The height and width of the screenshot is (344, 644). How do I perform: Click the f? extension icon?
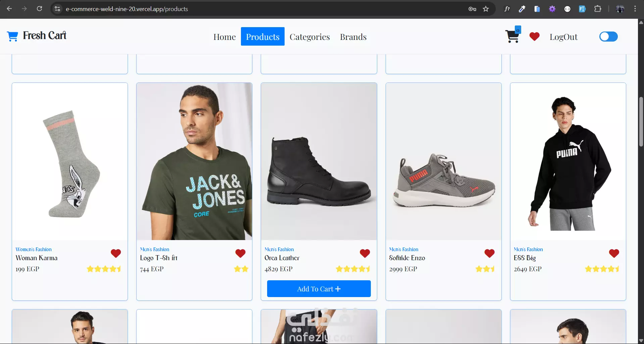click(x=507, y=9)
